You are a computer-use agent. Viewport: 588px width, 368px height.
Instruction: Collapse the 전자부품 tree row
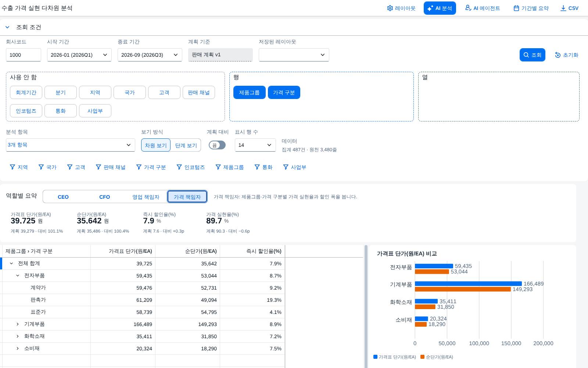pyautogui.click(x=18, y=276)
